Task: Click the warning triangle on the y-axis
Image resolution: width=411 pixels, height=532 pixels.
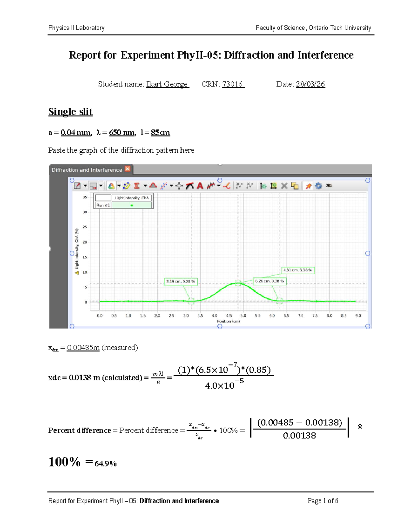Action: coord(77,273)
